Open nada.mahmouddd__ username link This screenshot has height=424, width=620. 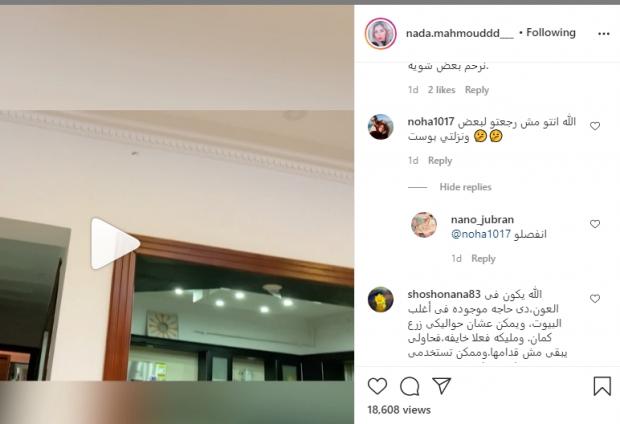click(x=459, y=34)
